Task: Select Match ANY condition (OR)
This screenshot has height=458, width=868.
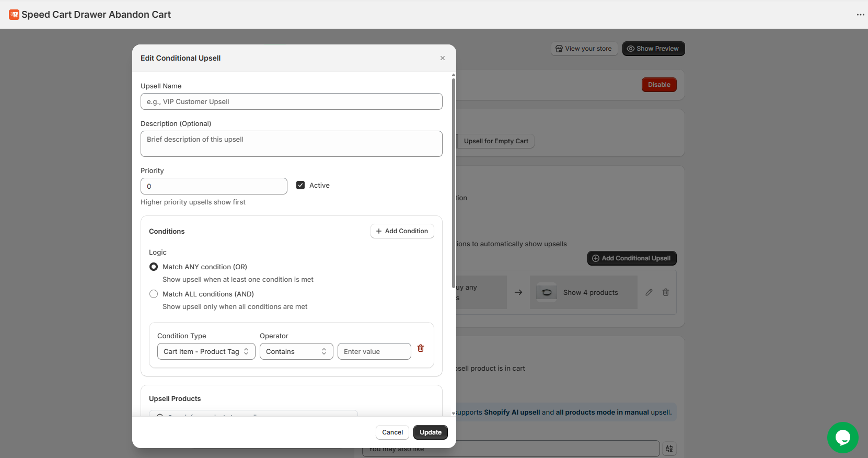Action: point(154,267)
